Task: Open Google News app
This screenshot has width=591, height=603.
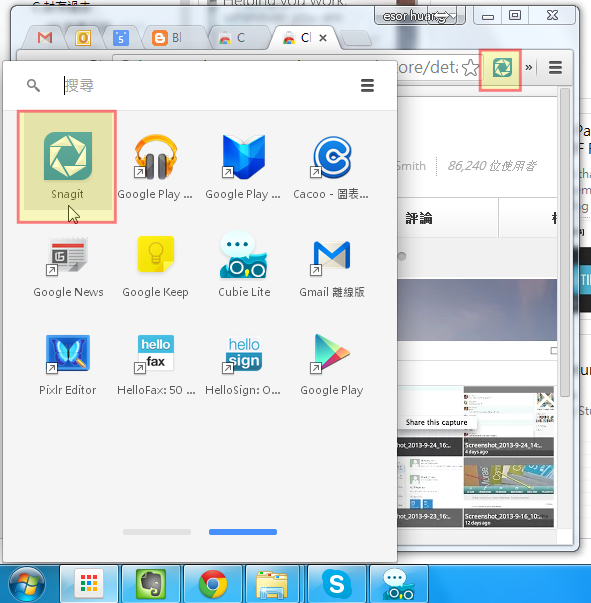Action: pos(68,267)
